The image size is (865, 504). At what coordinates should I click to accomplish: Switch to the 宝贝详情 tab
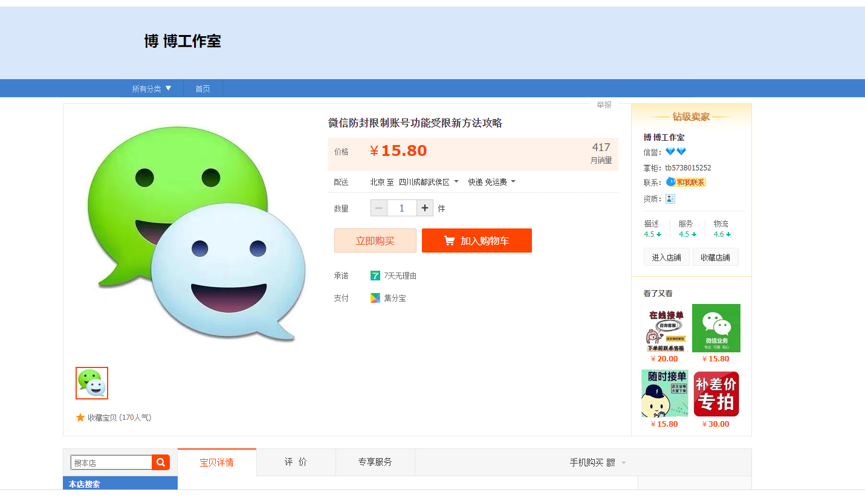click(x=217, y=462)
